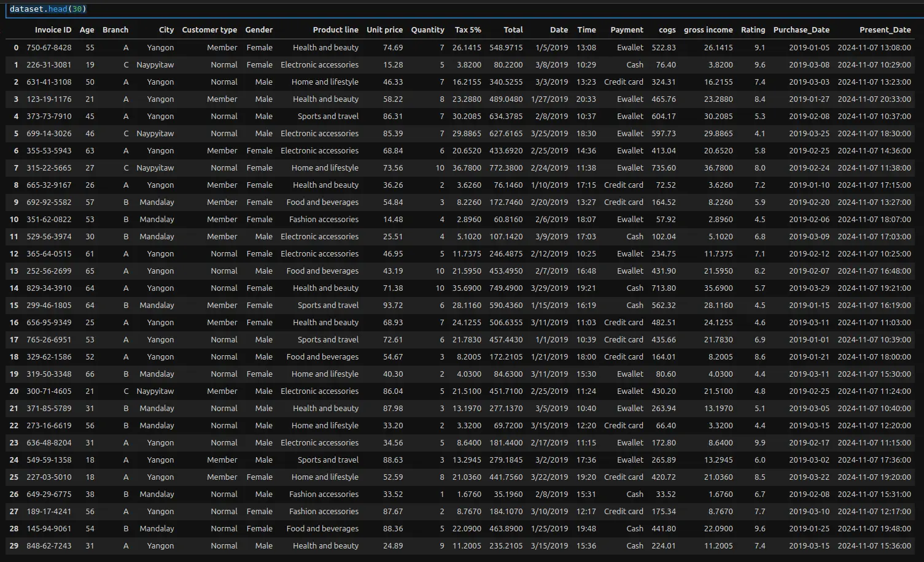The width and height of the screenshot is (924, 562).
Task: Click total value 749.4900
Action: point(507,288)
